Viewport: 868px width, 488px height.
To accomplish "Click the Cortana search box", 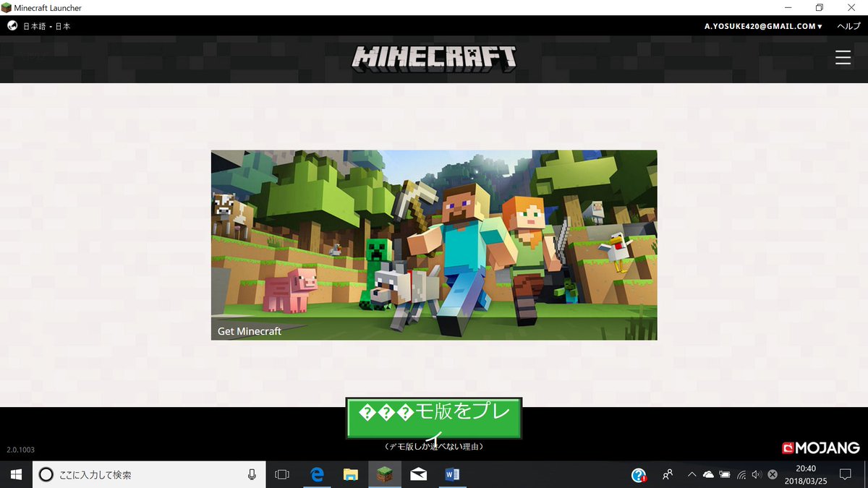I will coord(150,474).
